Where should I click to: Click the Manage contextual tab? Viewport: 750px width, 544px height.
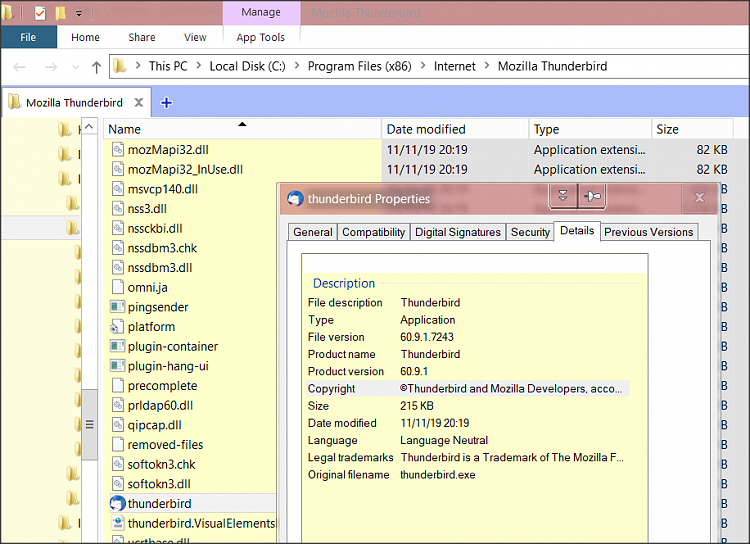tap(261, 12)
